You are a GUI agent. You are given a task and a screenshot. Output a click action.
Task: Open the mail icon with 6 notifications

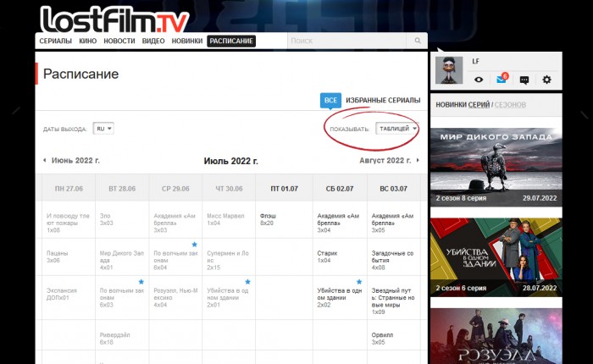[501, 80]
